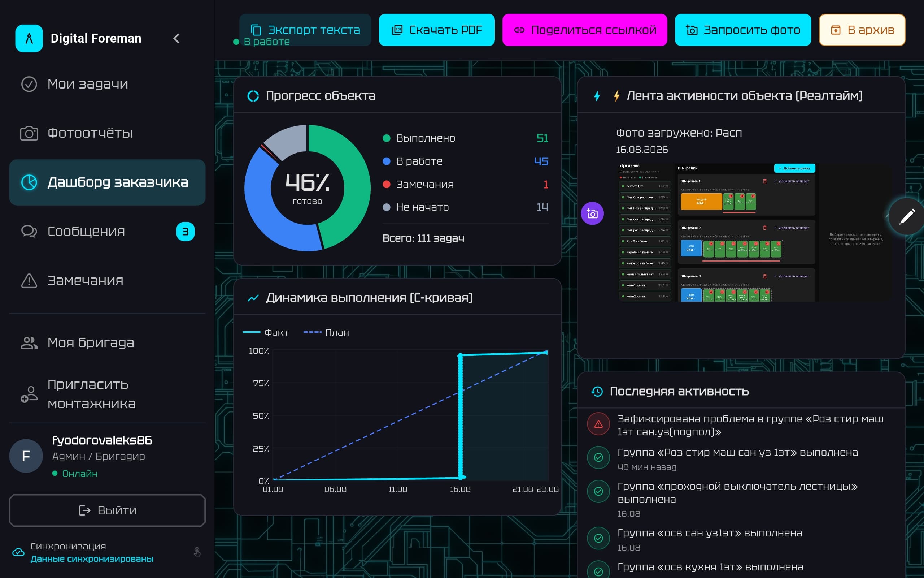Screen dimensions: 924x578
Task: Open activity Группа «осв сан уз1эт» выполнена
Action: tap(741, 540)
